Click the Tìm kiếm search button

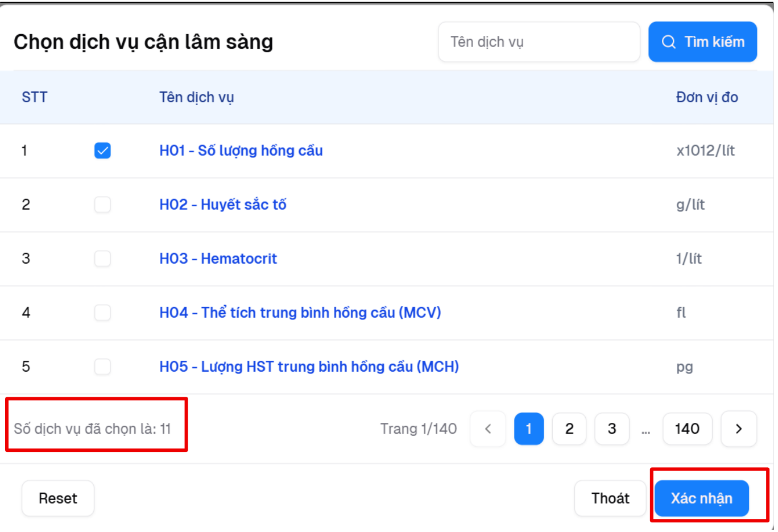click(x=702, y=42)
